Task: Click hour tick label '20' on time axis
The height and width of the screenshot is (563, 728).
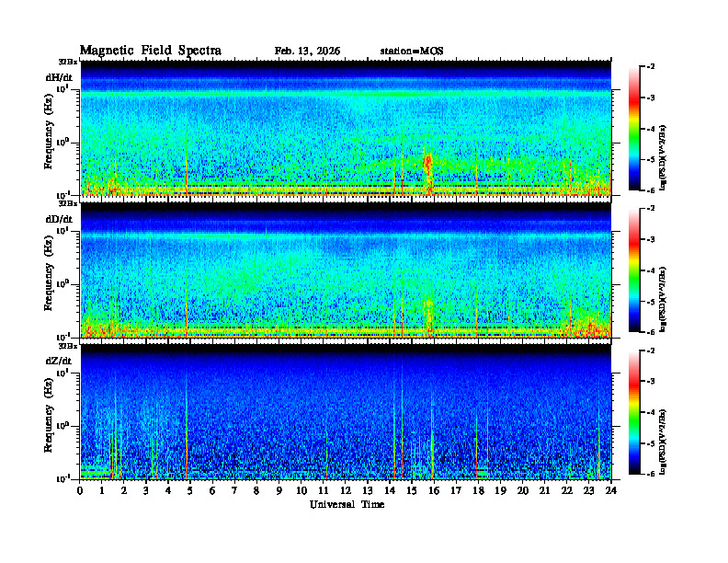Action: tap(523, 491)
